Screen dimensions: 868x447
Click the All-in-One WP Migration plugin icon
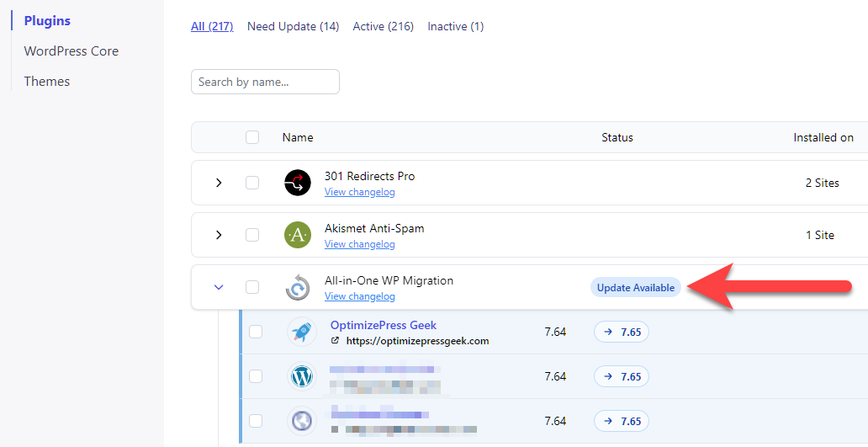click(x=298, y=287)
